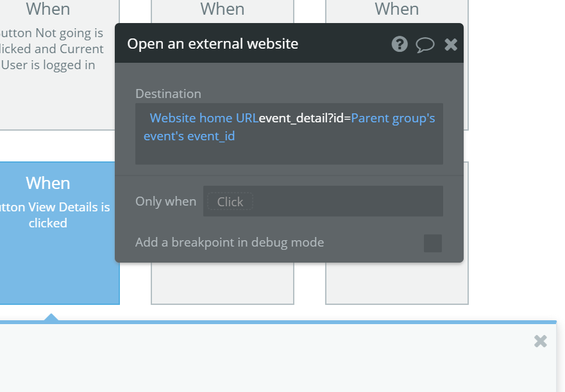Click the Destination label
Image resolution: width=565 pixels, height=392 pixels.
(x=168, y=94)
